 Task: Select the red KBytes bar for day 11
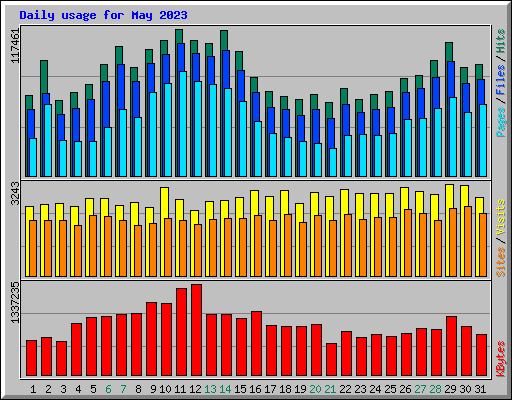click(181, 332)
